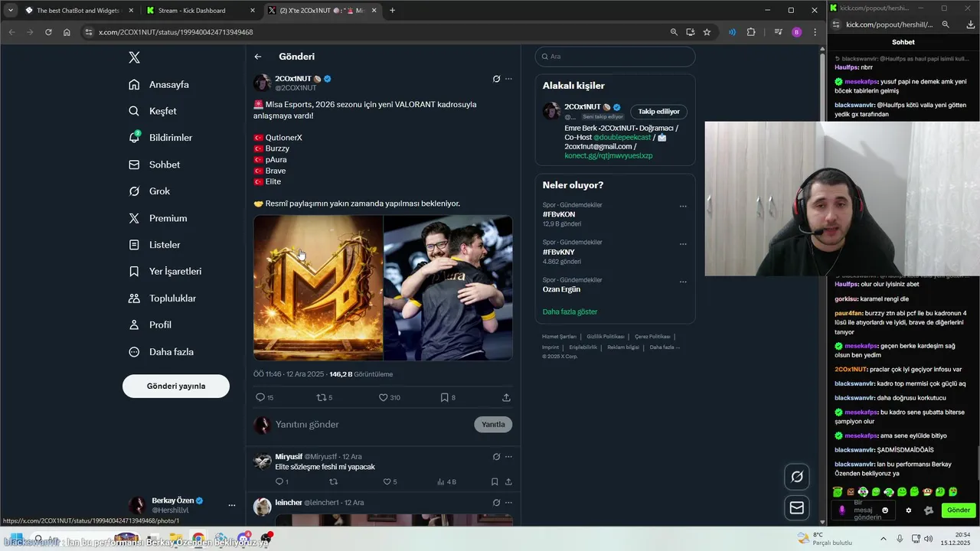This screenshot has width=980, height=551.
Task: Open Sohbet messages in X sidebar
Action: [155, 165]
